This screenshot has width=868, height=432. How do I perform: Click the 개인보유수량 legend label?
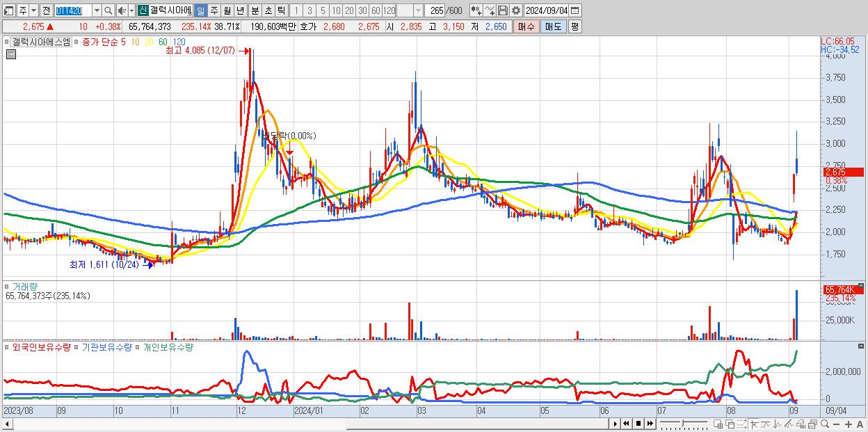click(168, 346)
